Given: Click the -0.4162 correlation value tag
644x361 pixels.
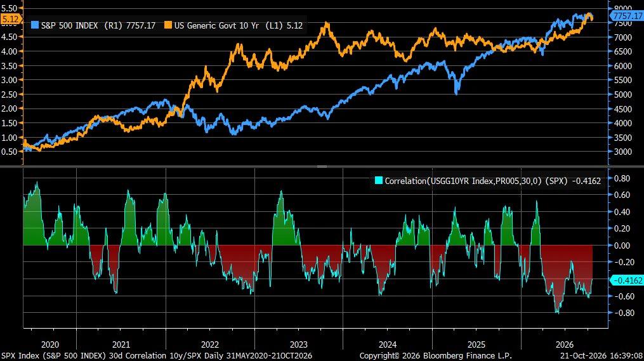Looking at the screenshot, I should coord(627,280).
